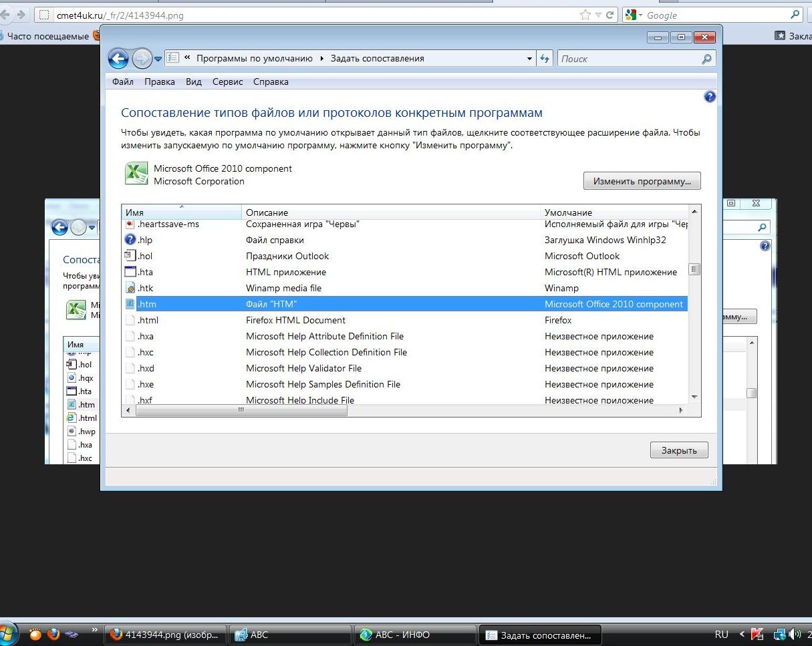The image size is (812, 646).
Task: Click the refresh button next to address bar
Action: 545,59
